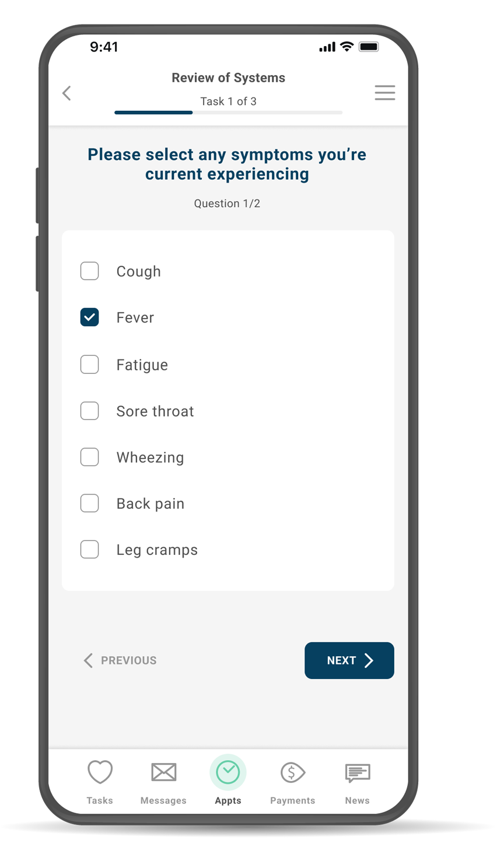Click the task progress bar
Image resolution: width=504 pixels, height=868 pixels.
coord(228,112)
